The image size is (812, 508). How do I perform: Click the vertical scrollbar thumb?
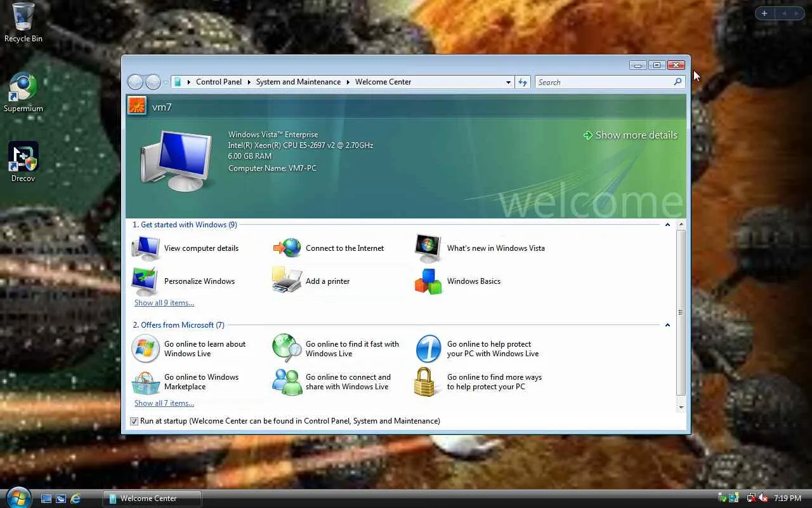(681, 312)
